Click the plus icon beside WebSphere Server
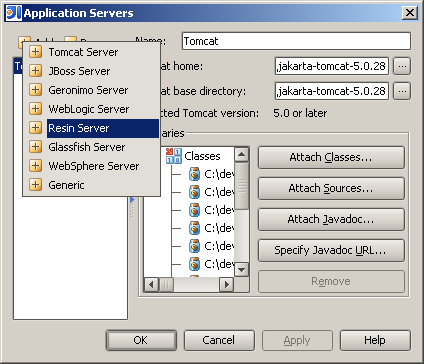The image size is (424, 364). 35,166
